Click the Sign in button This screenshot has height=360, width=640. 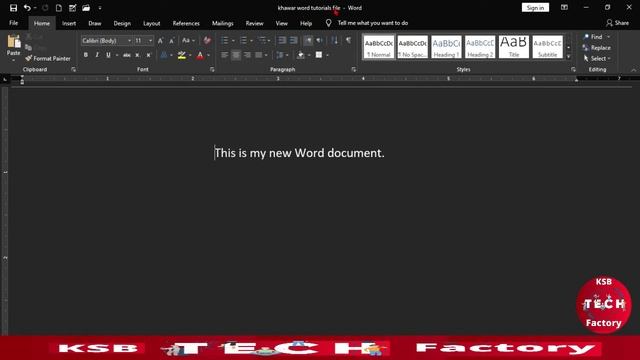tap(535, 8)
